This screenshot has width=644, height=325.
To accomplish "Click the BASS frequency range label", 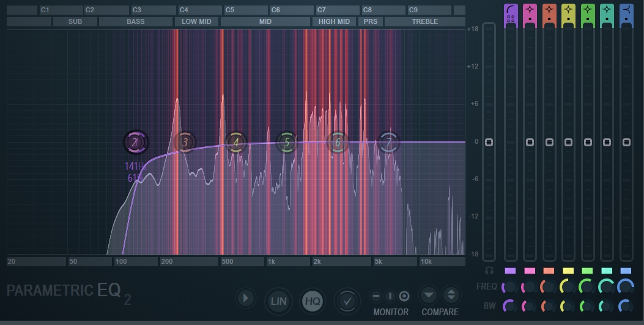I will pos(136,21).
